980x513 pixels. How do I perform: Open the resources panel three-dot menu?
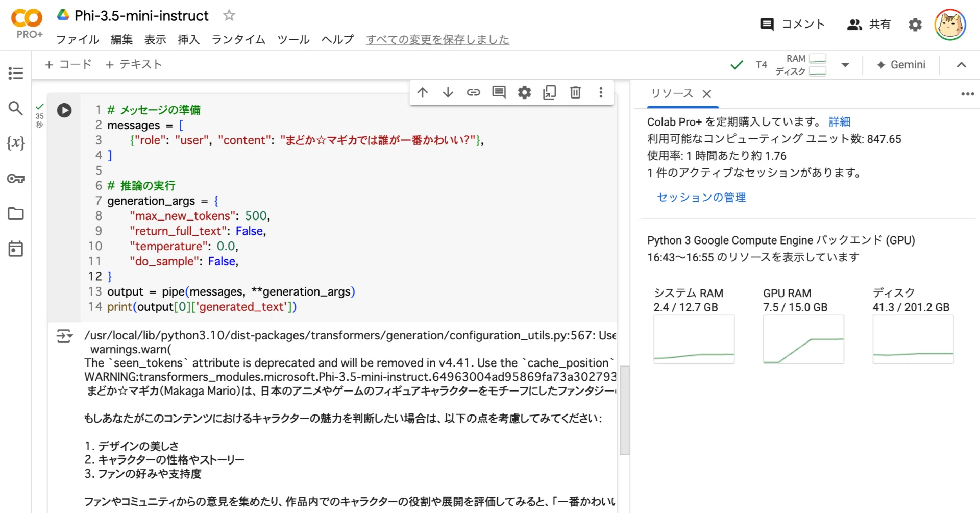968,94
